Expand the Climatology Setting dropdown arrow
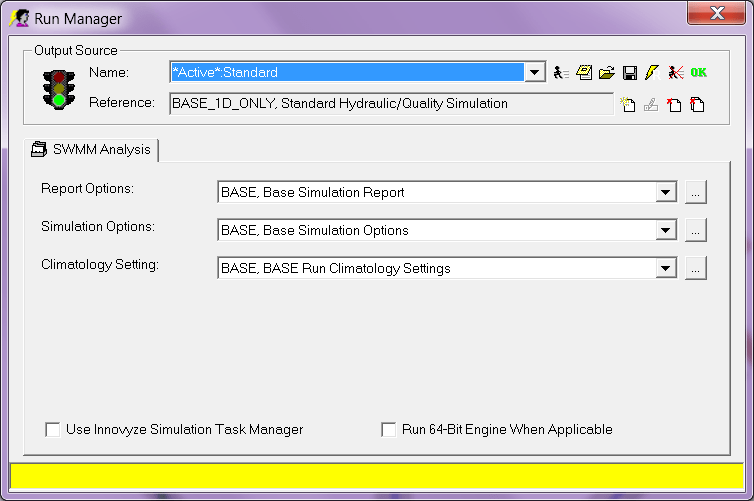The width and height of the screenshot is (754, 501). (666, 268)
